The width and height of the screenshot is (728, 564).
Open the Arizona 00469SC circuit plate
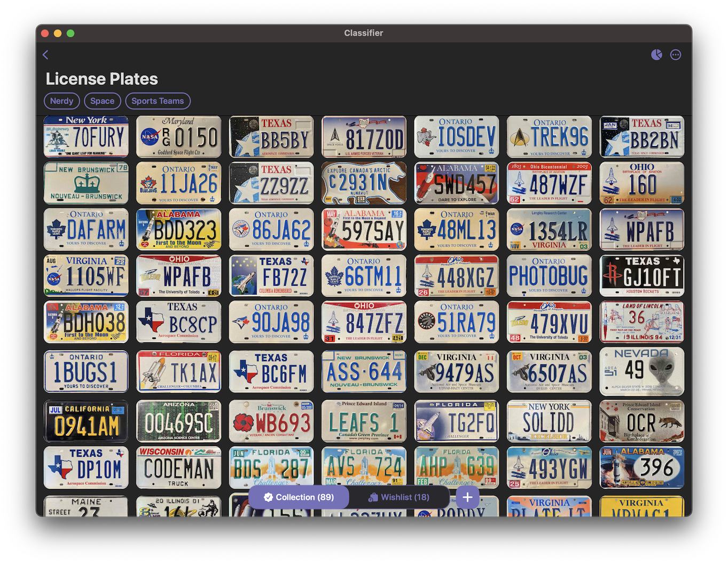pos(178,421)
